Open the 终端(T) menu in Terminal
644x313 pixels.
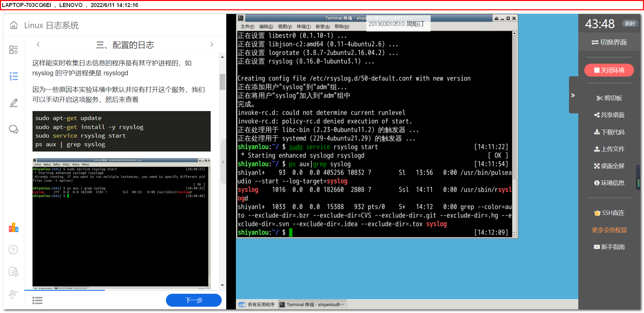304,27
